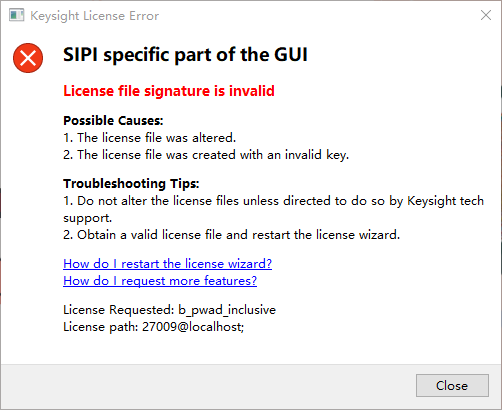Click the 'License path: 27009@localhost;' text

(x=154, y=327)
